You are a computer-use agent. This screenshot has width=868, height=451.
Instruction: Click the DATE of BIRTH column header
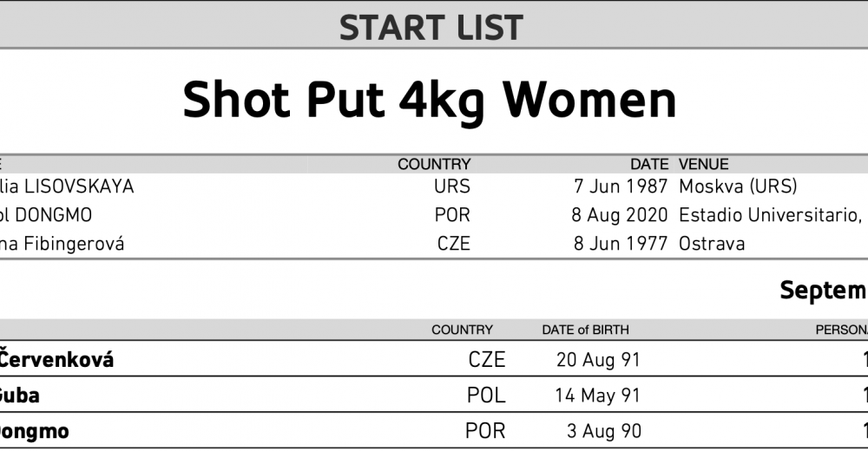(585, 330)
